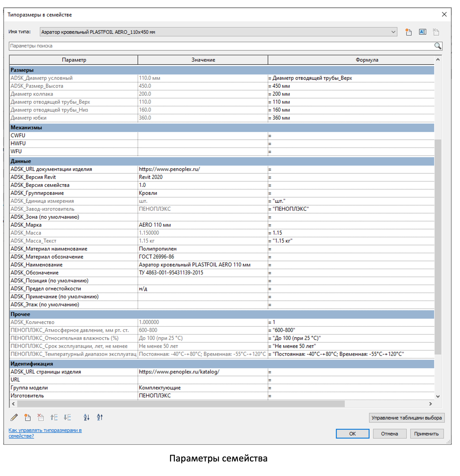Image resolution: width=460 pixels, height=476 pixels.
Task: Click the Delete Parameter icon in bottom toolbar
Action: coord(41,417)
